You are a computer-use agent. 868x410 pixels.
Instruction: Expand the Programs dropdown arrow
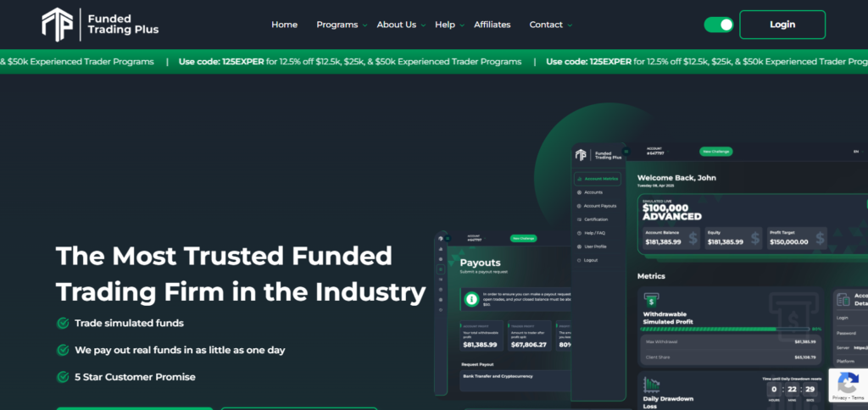pos(364,25)
